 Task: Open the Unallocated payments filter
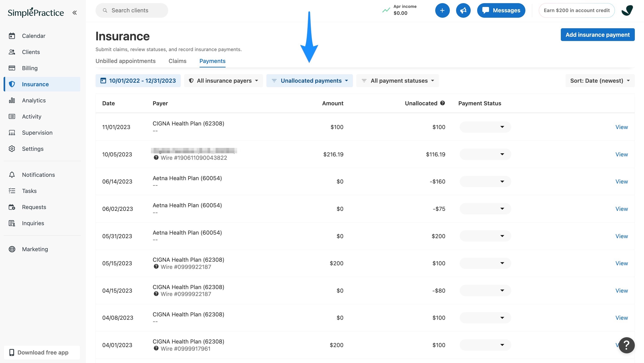click(309, 81)
